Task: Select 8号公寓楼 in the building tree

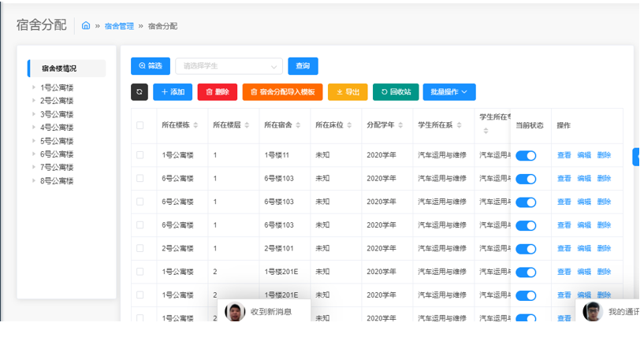Action: pos(57,181)
